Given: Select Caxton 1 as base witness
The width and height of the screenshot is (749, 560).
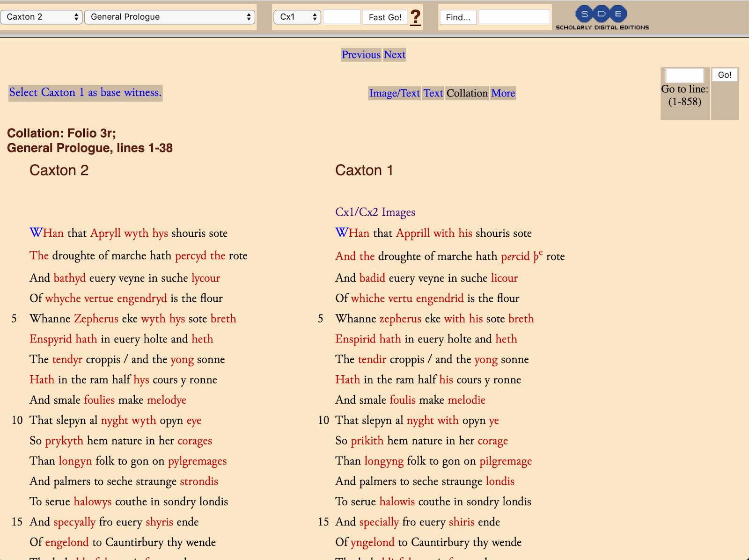Looking at the screenshot, I should point(85,92).
